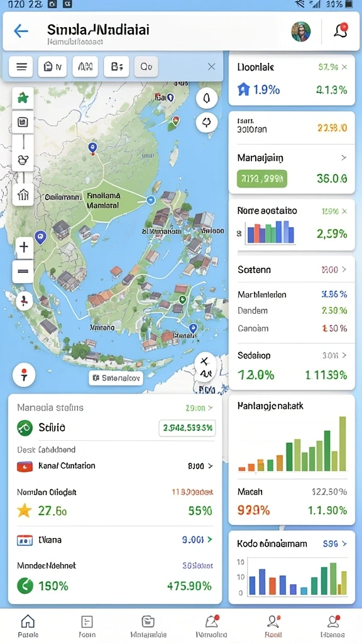Click the 'Sntenalcov' map label chip

116,378
